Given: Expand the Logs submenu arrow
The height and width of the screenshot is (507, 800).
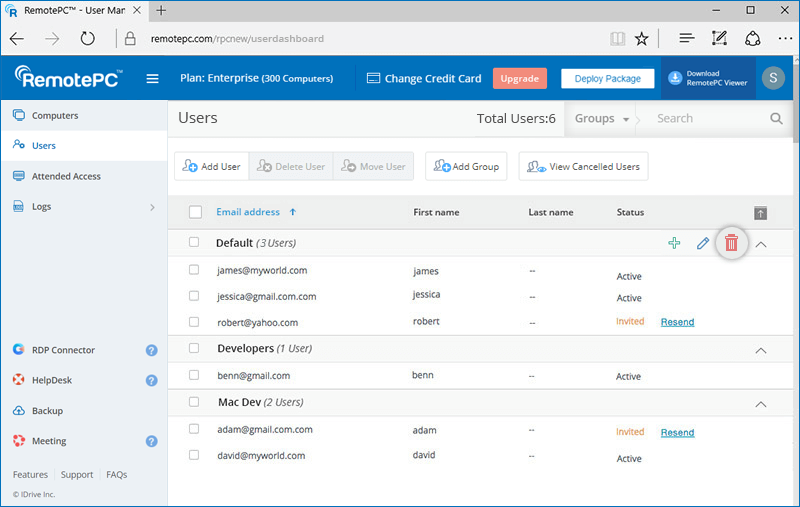Looking at the screenshot, I should coord(152,207).
